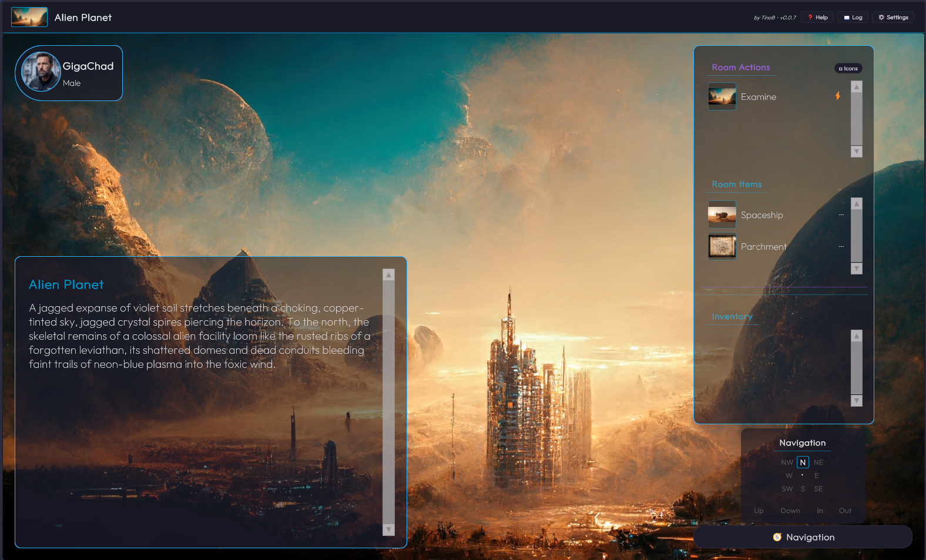Screen dimensions: 926x560
Task: Click the S compass direction
Action: coord(803,489)
